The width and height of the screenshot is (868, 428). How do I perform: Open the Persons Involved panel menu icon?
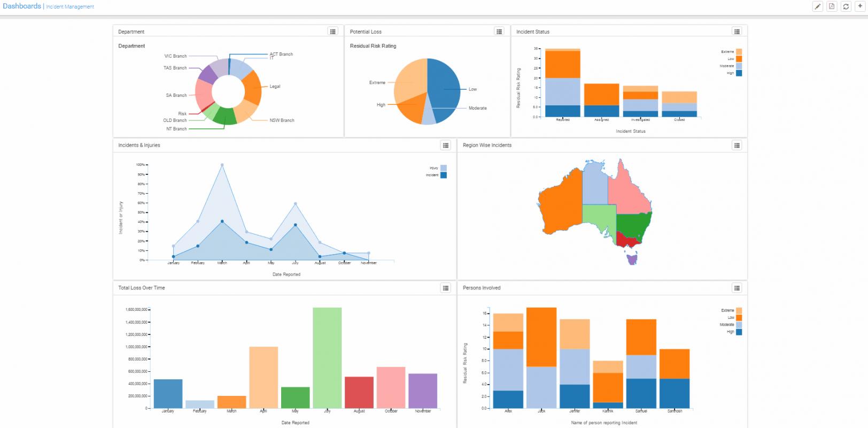point(737,288)
